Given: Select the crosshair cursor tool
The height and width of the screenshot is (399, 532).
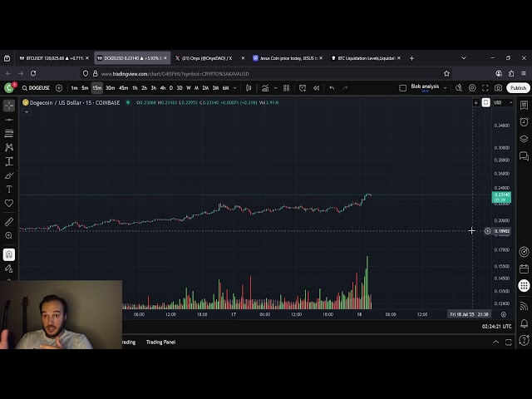Looking at the screenshot, I should (x=9, y=106).
